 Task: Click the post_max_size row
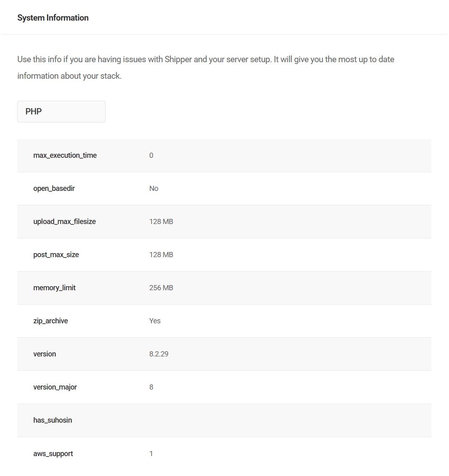(x=224, y=255)
